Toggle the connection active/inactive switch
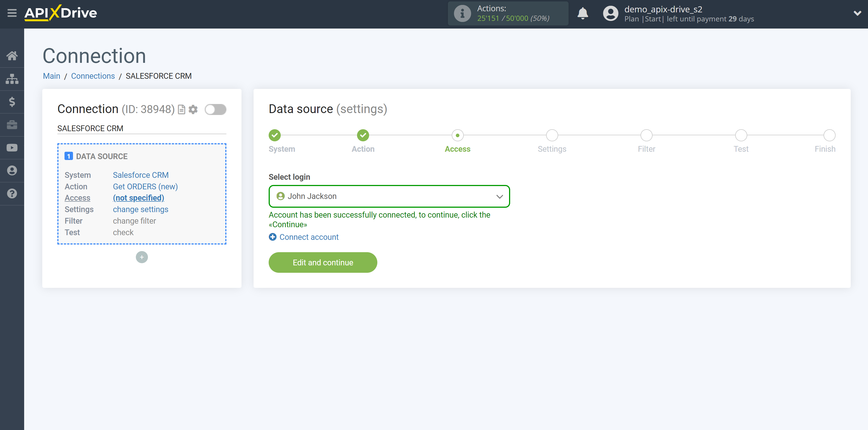This screenshot has height=430, width=868. pos(215,109)
